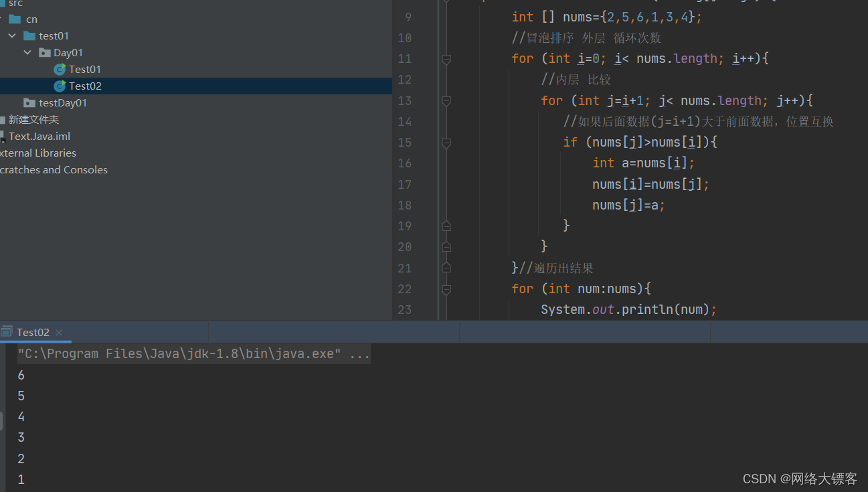Screen dimensions: 868x492
Task: Click the test01 package folder icon
Action: tap(29, 35)
